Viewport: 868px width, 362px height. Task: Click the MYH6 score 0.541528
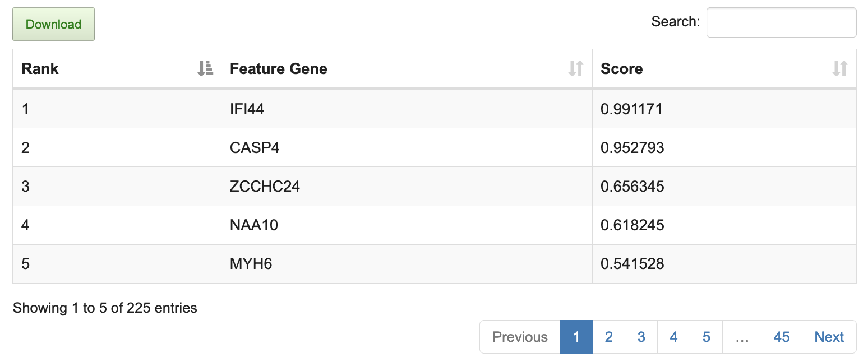coord(632,263)
